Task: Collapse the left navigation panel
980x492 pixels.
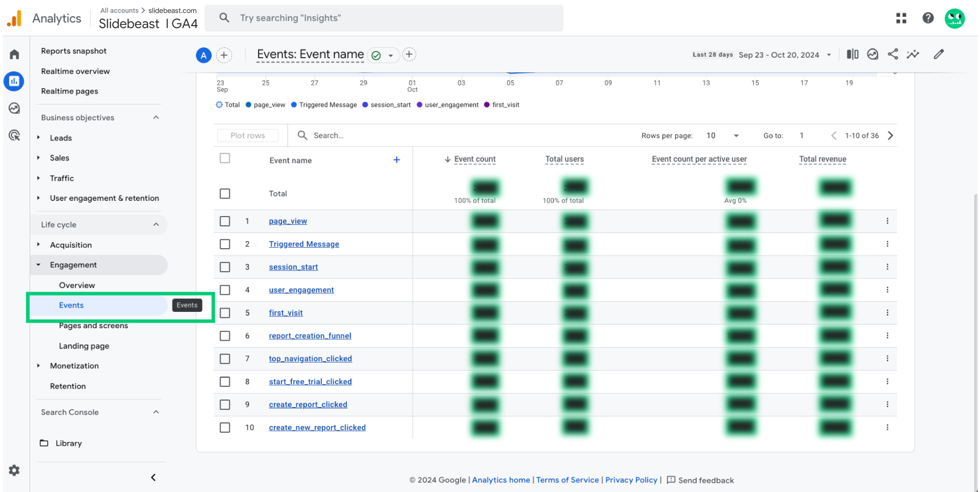Action: pos(153,477)
